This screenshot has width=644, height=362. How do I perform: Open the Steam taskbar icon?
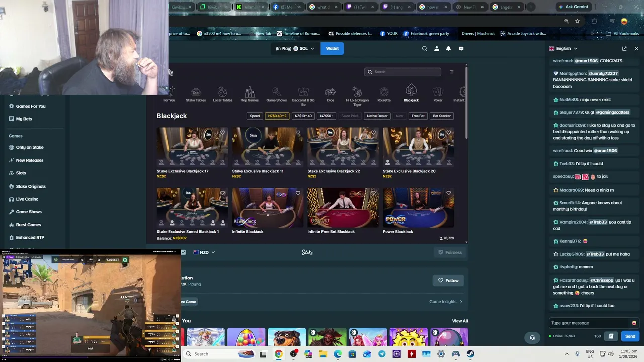point(470,354)
